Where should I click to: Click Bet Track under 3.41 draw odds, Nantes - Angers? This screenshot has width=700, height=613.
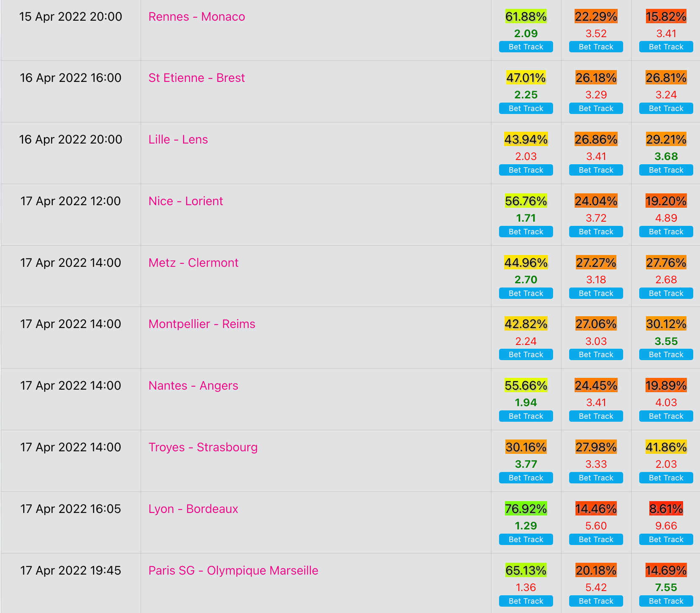[596, 416]
